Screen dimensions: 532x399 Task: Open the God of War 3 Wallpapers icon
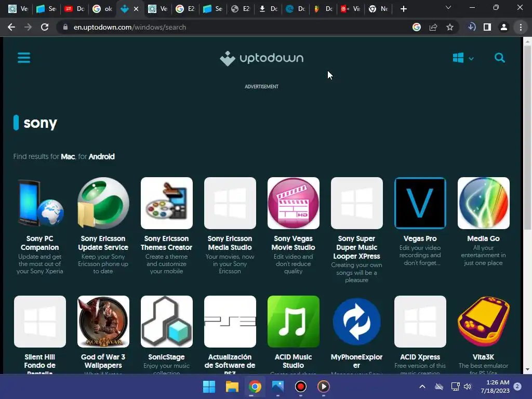103,321
